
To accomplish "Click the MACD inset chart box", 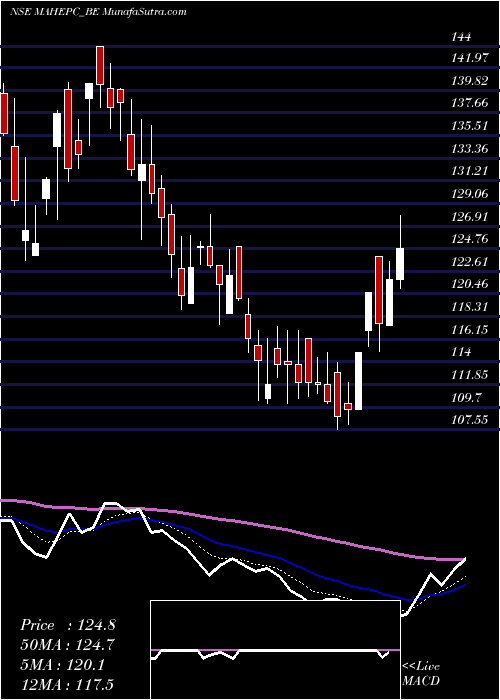I will (275, 650).
